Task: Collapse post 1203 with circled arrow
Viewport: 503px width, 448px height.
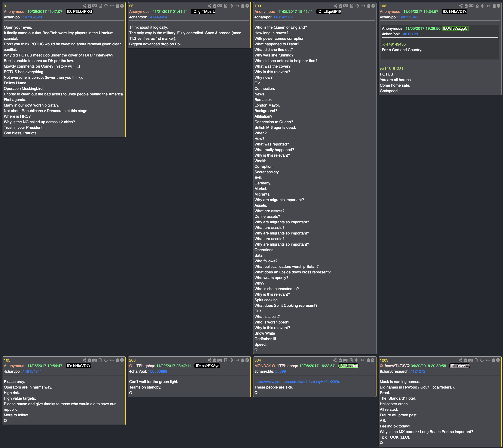Action: (x=498, y=360)
